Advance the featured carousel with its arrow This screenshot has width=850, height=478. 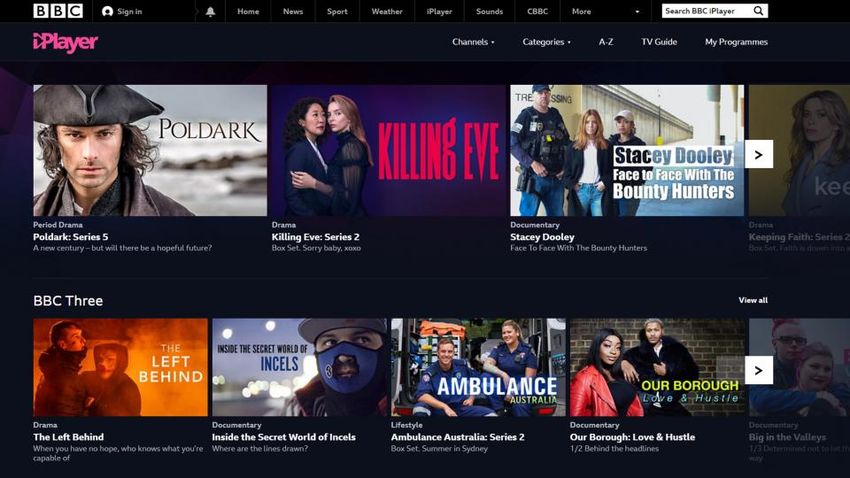(758, 154)
